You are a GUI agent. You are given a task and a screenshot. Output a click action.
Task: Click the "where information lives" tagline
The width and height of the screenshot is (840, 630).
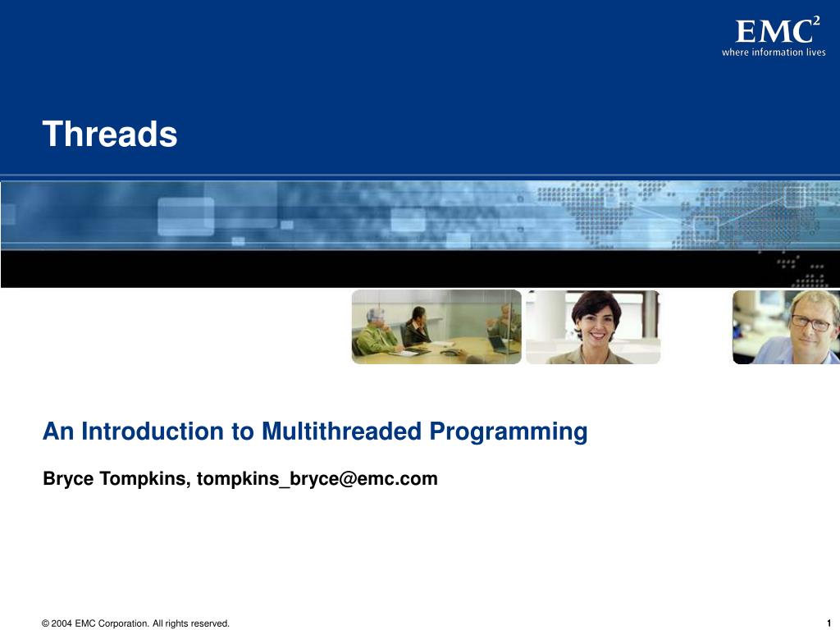[774, 52]
